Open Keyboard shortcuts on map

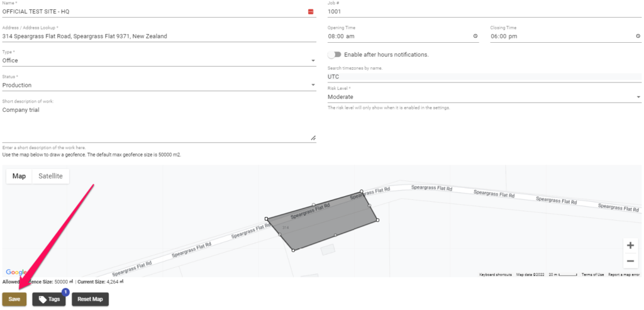pos(496,274)
